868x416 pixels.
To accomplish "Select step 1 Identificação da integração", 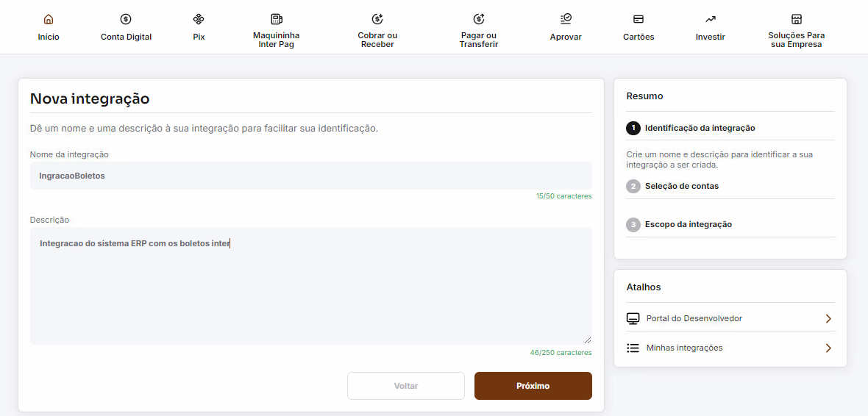I will coord(699,128).
